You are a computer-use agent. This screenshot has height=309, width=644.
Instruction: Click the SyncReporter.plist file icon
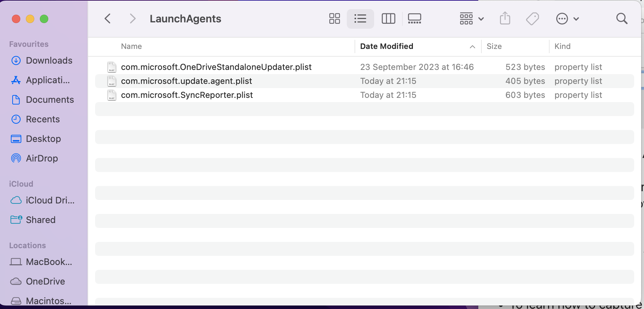click(112, 95)
